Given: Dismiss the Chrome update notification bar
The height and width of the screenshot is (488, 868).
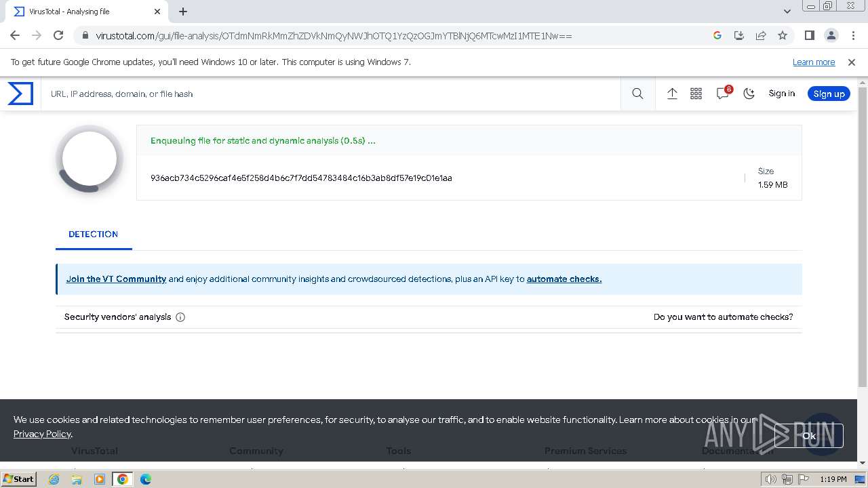Looking at the screenshot, I should click(852, 62).
